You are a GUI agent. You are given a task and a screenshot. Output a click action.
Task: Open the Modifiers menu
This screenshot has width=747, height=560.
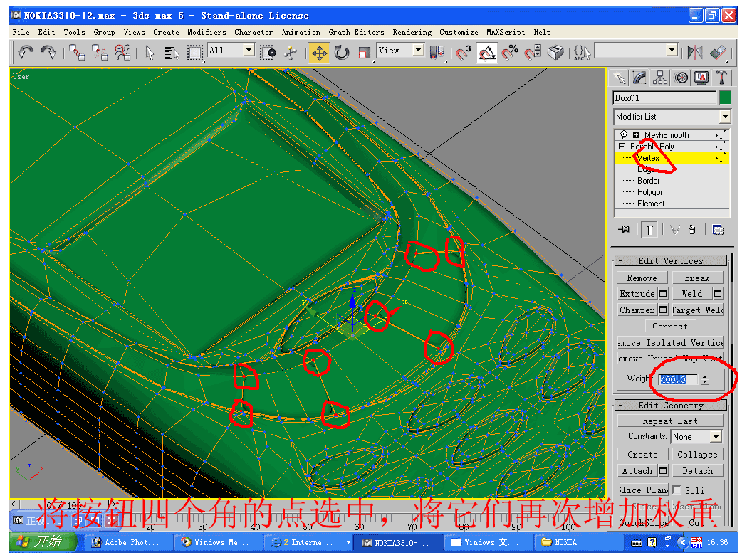pyautogui.click(x=207, y=32)
